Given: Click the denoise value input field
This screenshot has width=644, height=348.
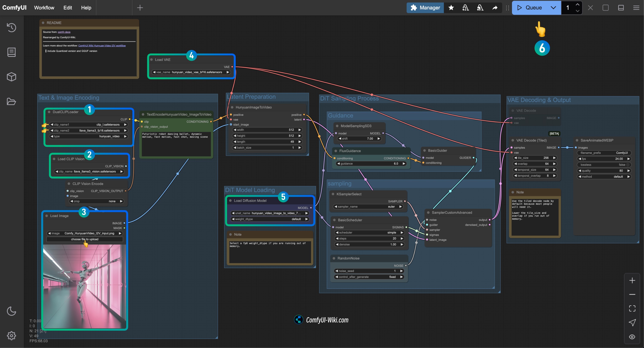Looking at the screenshot, I should click(x=369, y=244).
